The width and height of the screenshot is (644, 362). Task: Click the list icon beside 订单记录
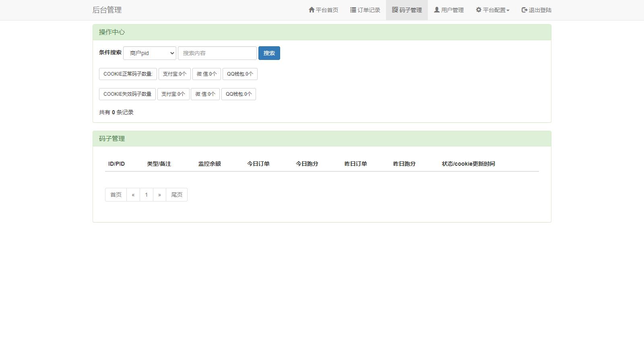coord(353,10)
